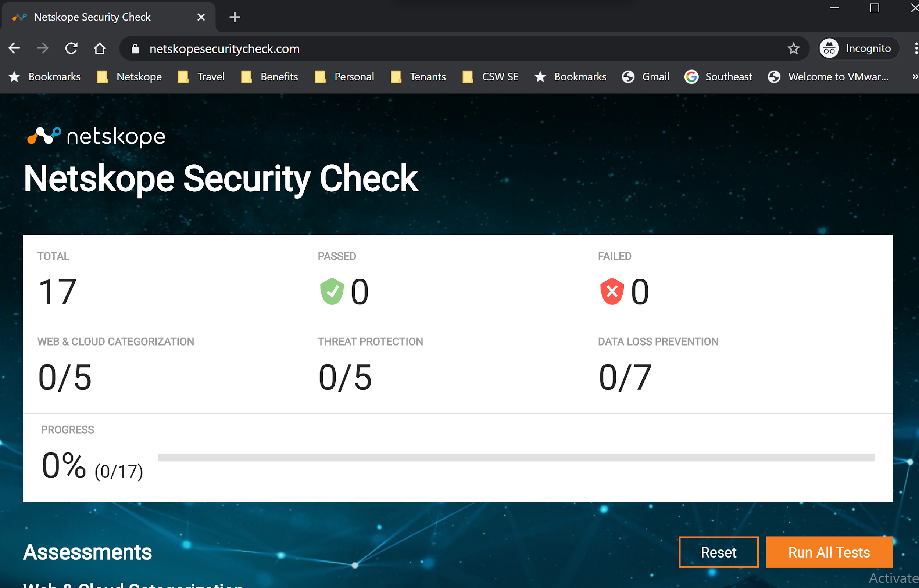Image resolution: width=919 pixels, height=588 pixels.
Task: Click the site padlock icon
Action: (x=135, y=48)
